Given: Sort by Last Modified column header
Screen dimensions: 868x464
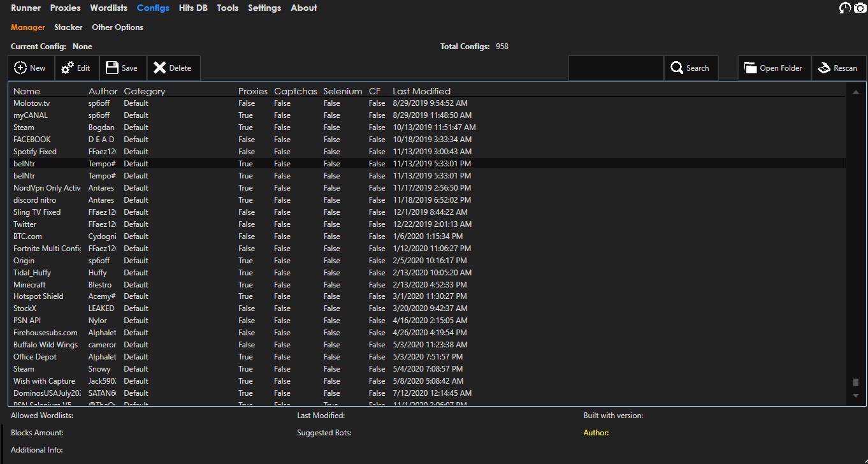Looking at the screenshot, I should pos(421,91).
